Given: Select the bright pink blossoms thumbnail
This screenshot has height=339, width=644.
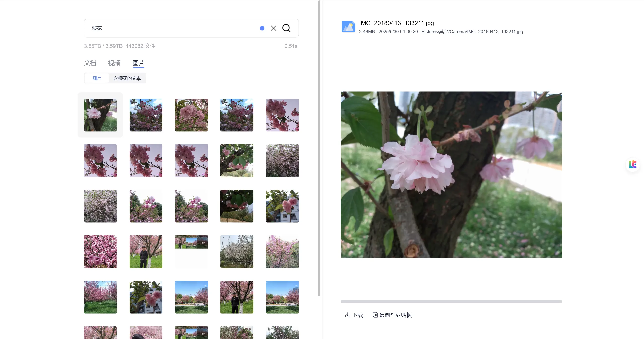Looking at the screenshot, I should click(x=100, y=251).
